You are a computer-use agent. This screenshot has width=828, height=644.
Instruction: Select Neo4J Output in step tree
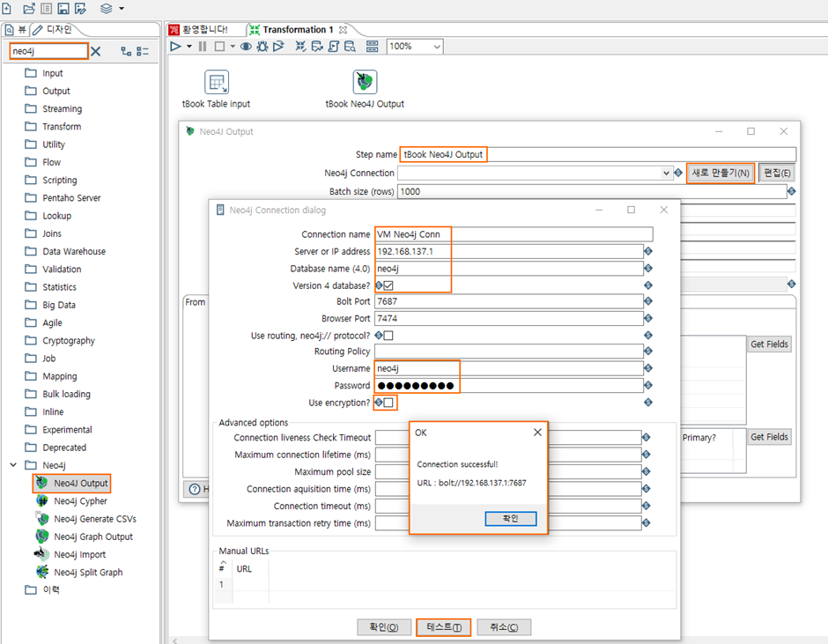(72, 483)
